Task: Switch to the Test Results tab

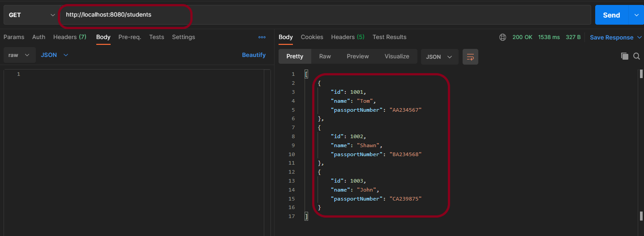Action: pyautogui.click(x=389, y=37)
